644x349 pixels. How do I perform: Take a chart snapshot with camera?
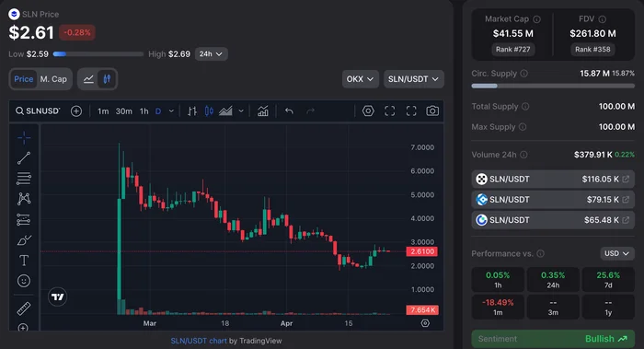pyautogui.click(x=432, y=111)
